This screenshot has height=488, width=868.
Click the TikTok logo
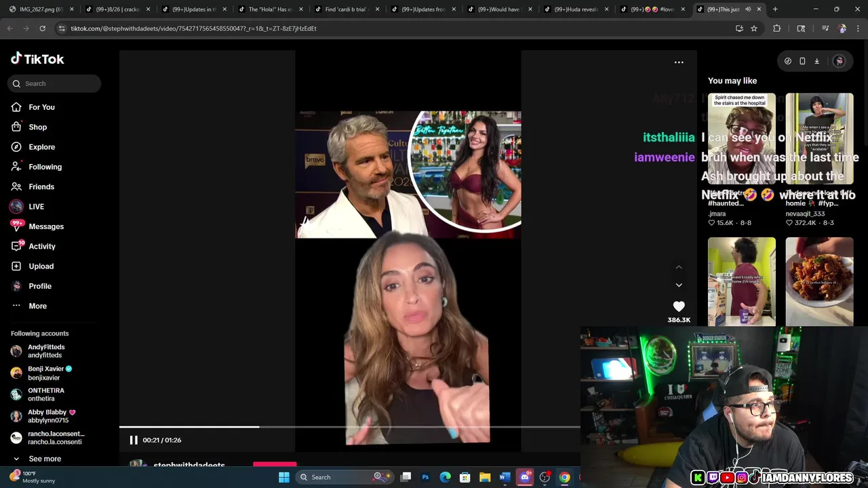click(x=37, y=59)
